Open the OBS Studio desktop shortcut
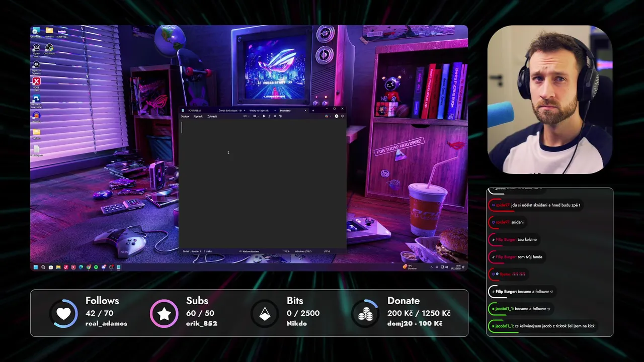The height and width of the screenshot is (362, 644). click(49, 49)
